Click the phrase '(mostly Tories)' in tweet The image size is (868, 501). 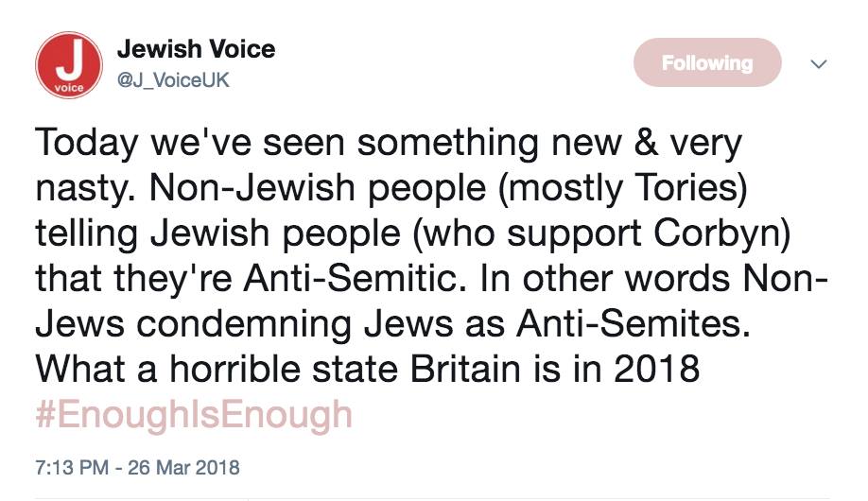pos(623,188)
